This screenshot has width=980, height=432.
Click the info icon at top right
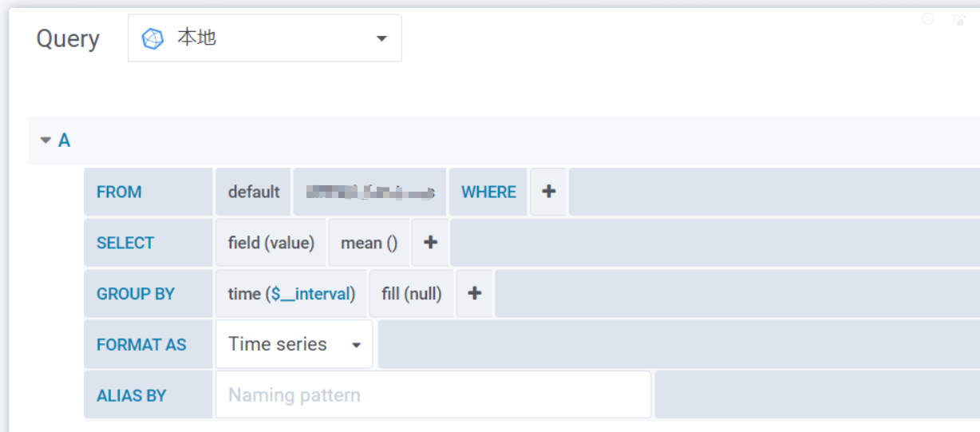click(x=927, y=19)
